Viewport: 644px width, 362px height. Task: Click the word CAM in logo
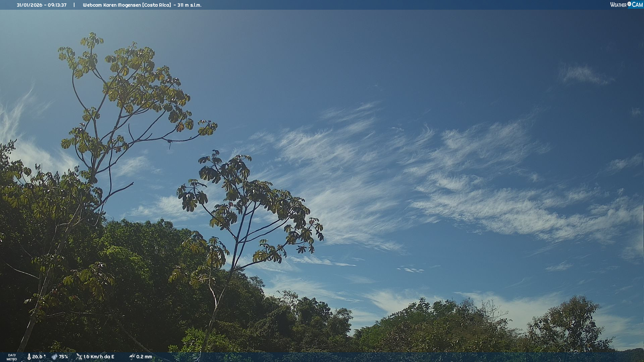coord(637,5)
